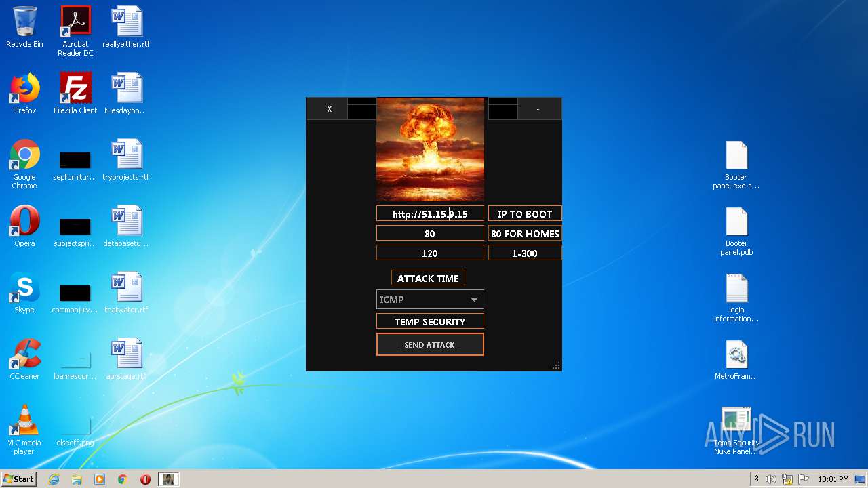
Task: Open Action Center flag icon
Action: pos(804,479)
